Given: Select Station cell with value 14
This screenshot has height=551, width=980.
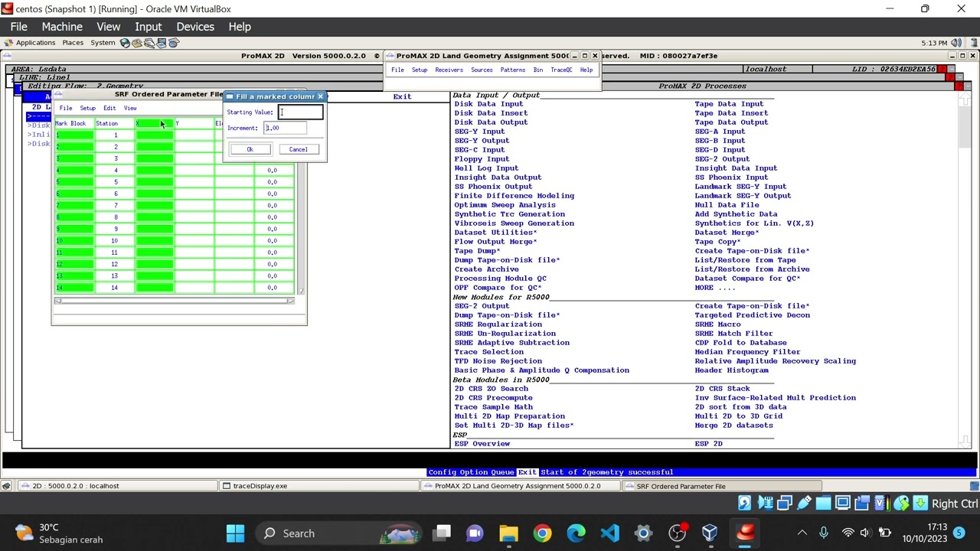Looking at the screenshot, I should (114, 288).
